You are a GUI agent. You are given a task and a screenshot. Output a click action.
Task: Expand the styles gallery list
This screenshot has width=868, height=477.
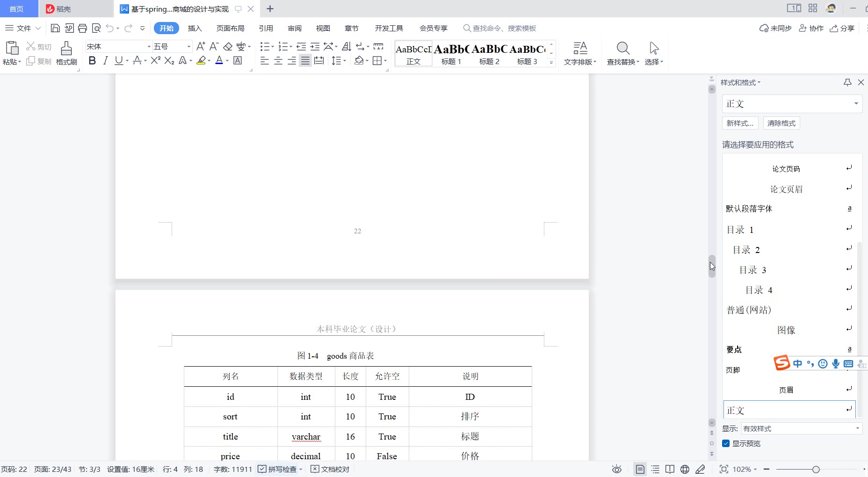pos(552,62)
